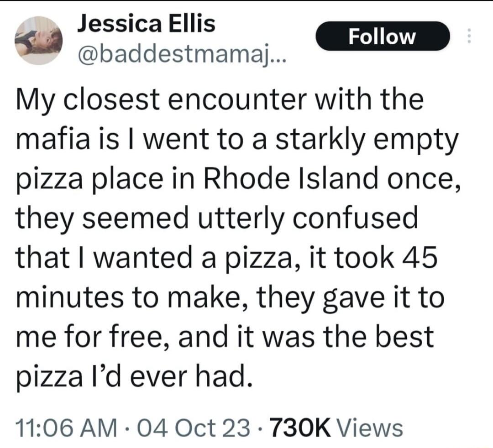Click the bold 730K count

pos(303,428)
